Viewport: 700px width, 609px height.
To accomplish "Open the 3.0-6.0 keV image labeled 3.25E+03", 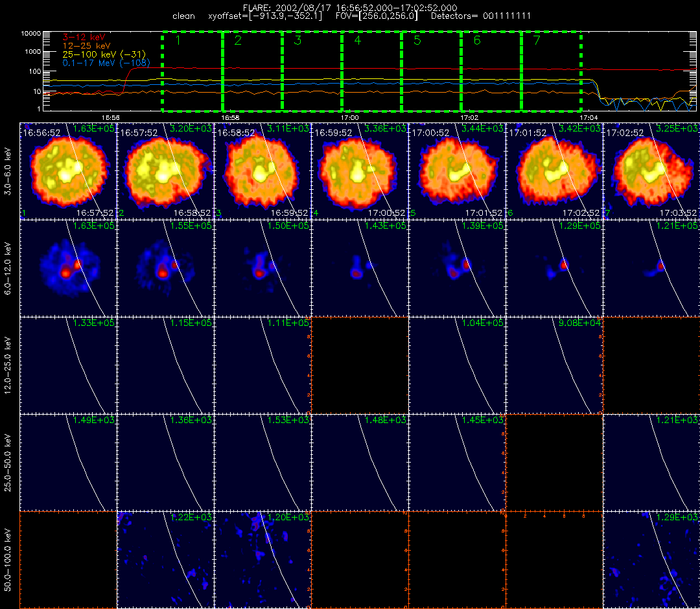I will [x=652, y=171].
